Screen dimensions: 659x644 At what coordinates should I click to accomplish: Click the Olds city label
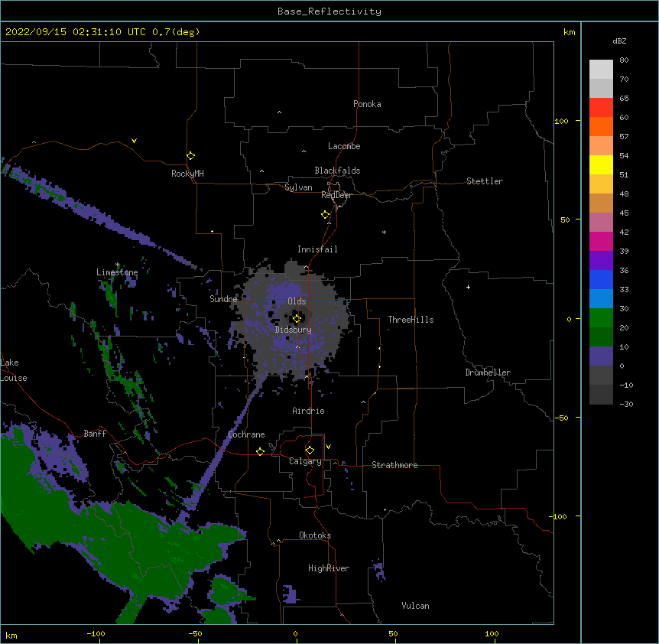coord(297,301)
